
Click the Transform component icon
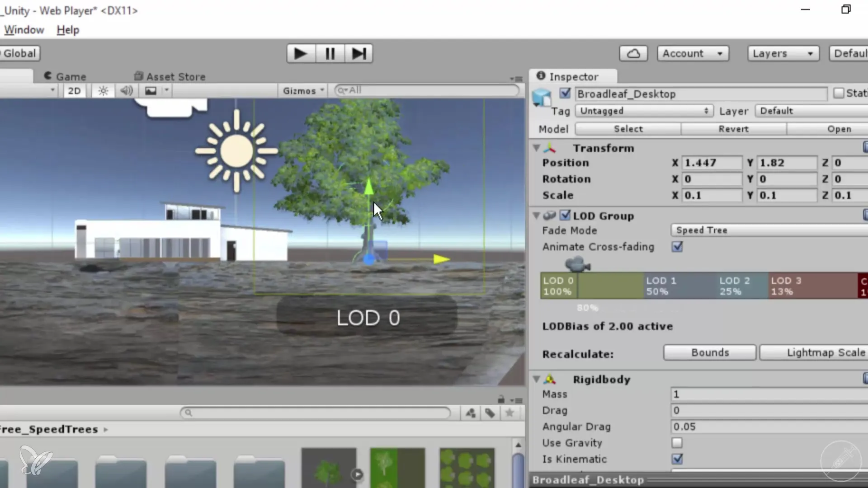550,148
